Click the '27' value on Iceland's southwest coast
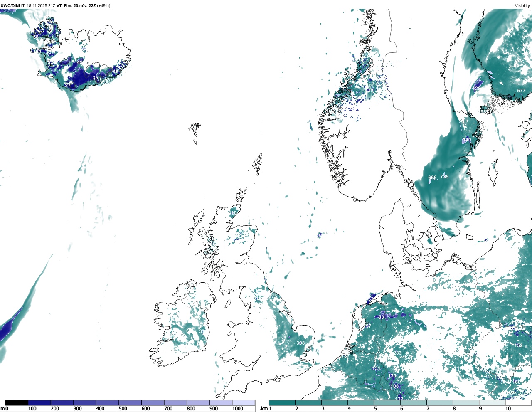Image resolution: width=532 pixels, height=412 pixels. [x=68, y=85]
